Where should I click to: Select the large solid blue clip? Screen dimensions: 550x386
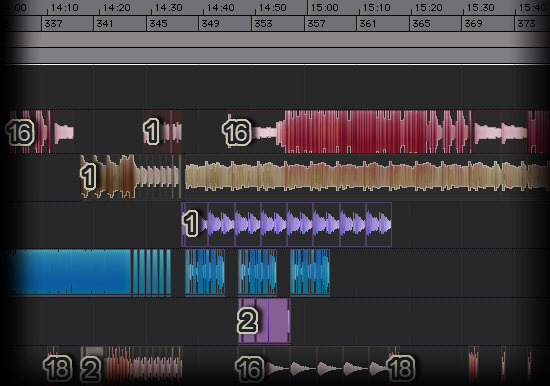pos(69,272)
